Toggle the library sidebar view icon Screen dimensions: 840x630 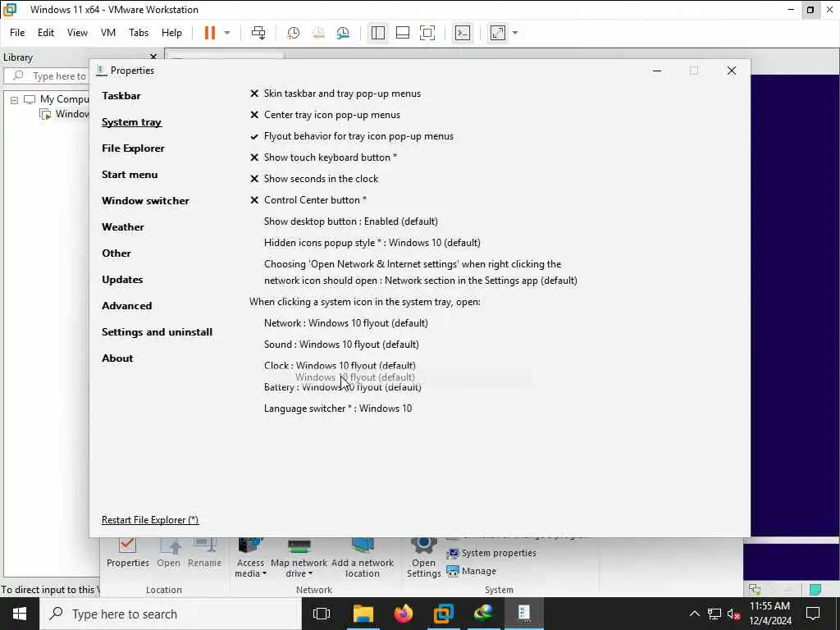point(377,33)
